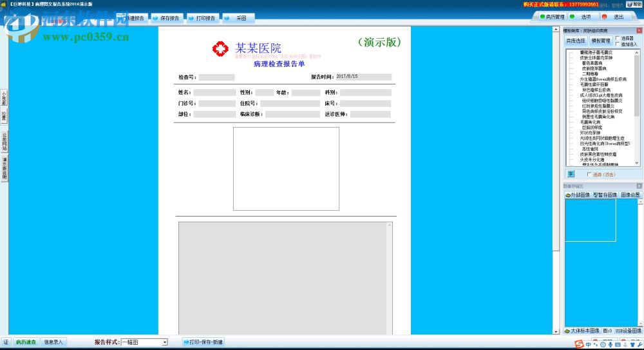
Task: Select template 头皮未分化癌
Action: click(x=592, y=160)
